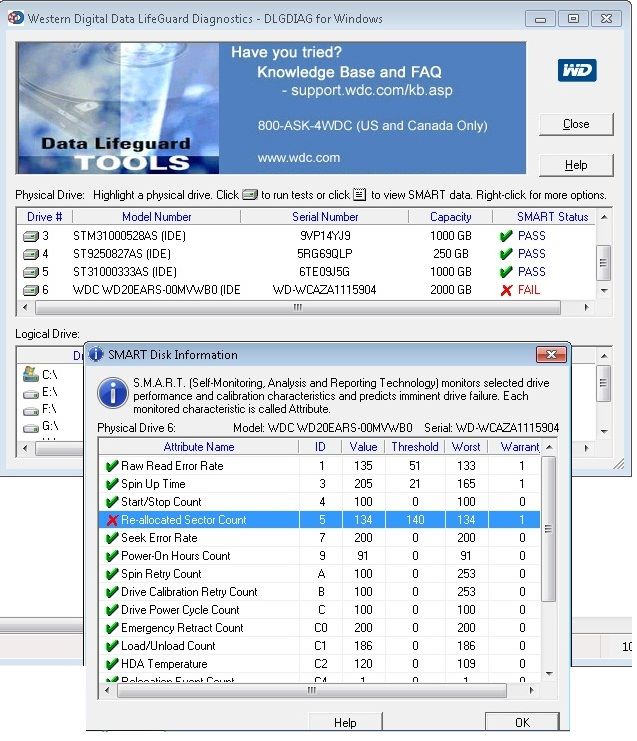Select Drive Power Cycle Count row

pyautogui.click(x=319, y=610)
